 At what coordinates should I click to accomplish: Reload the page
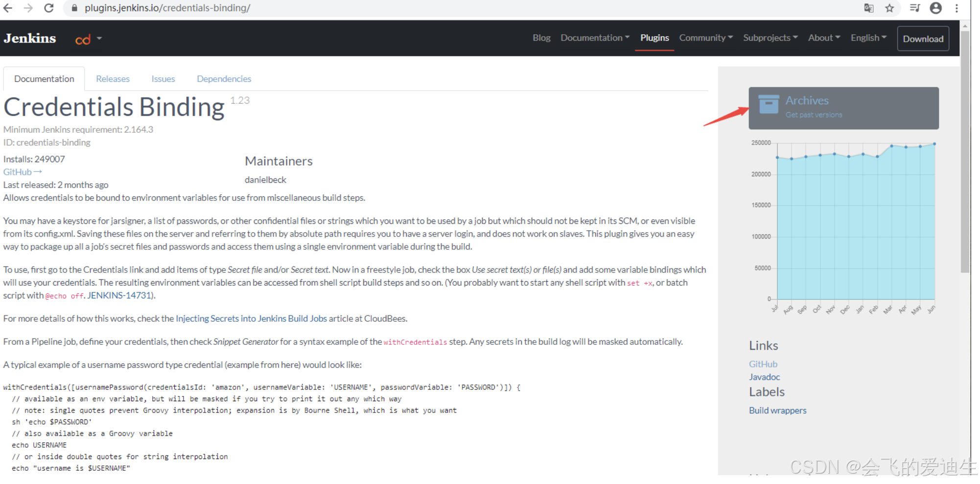coord(49,8)
